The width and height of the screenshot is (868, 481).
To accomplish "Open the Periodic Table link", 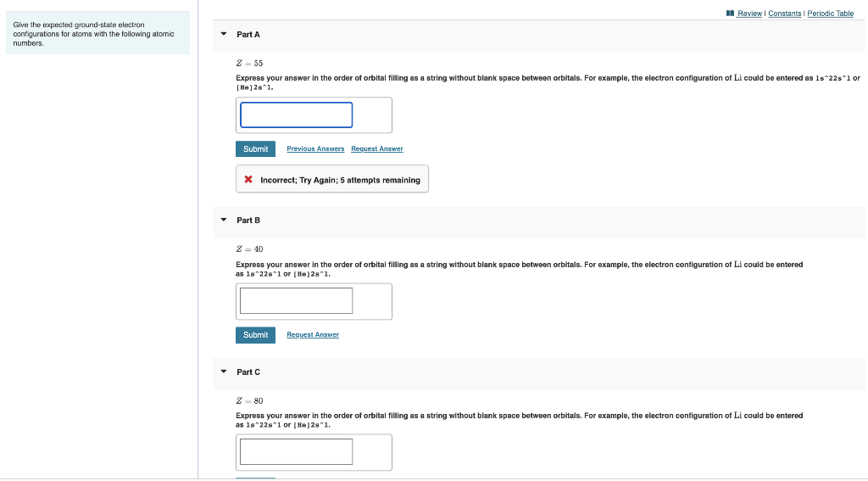I will [831, 14].
